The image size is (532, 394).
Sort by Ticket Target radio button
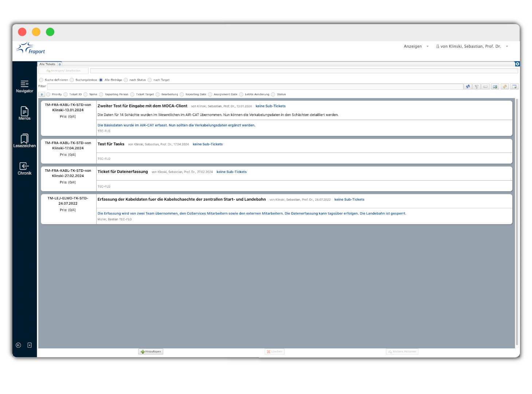tap(132, 94)
